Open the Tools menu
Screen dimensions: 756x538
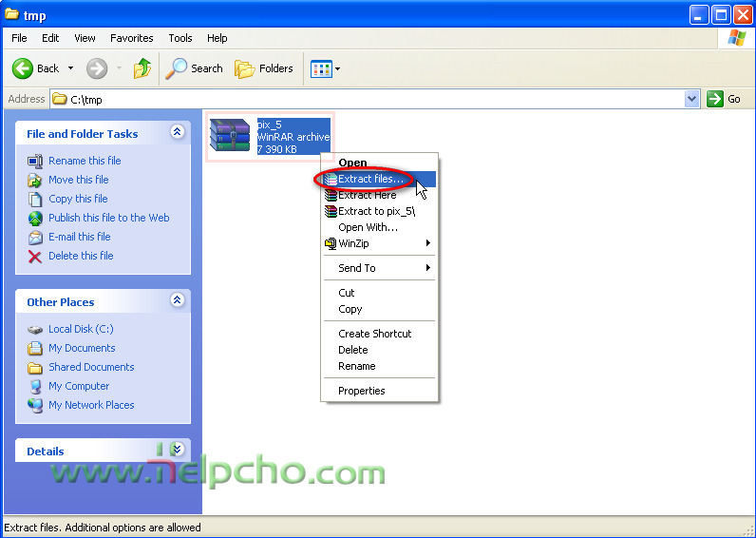180,38
